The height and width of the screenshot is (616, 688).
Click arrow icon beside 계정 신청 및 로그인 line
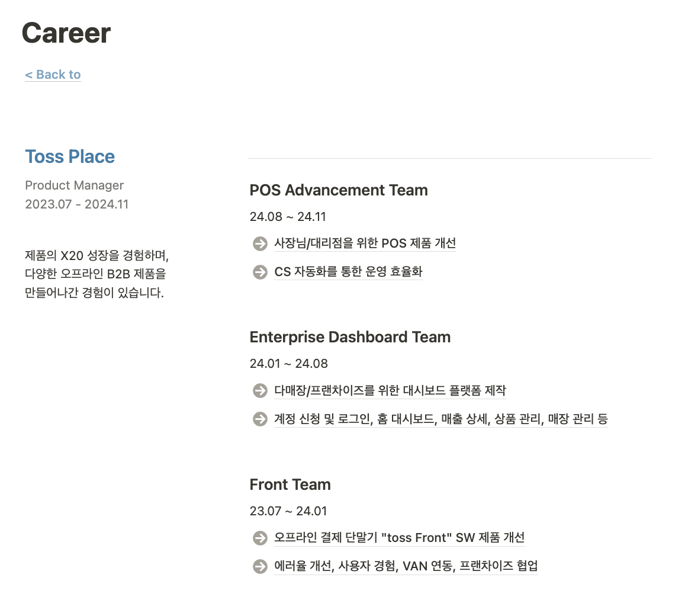260,419
